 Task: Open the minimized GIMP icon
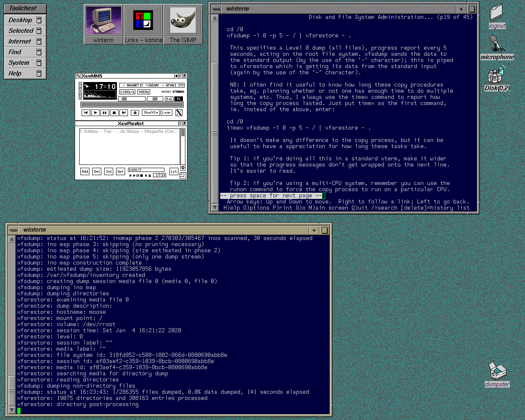pyautogui.click(x=183, y=24)
